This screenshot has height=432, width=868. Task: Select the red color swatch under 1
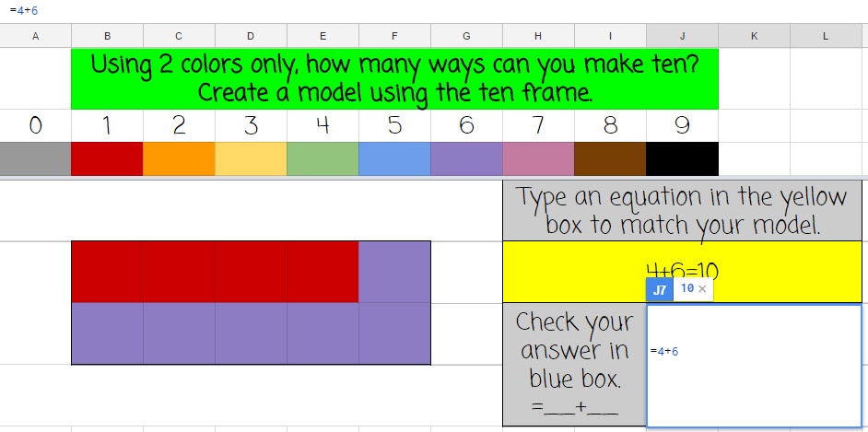click(x=107, y=158)
